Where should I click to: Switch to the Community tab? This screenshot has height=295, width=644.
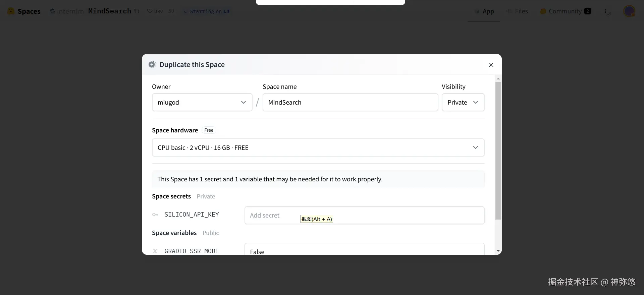coord(566,11)
